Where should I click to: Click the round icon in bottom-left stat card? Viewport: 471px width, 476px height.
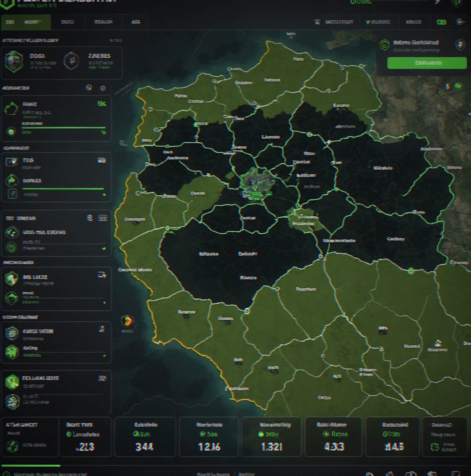pos(12,446)
